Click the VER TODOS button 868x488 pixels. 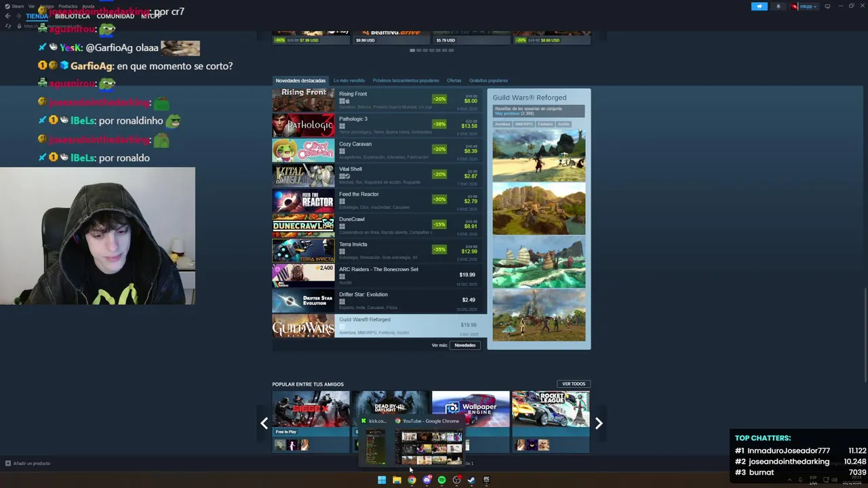tap(573, 384)
